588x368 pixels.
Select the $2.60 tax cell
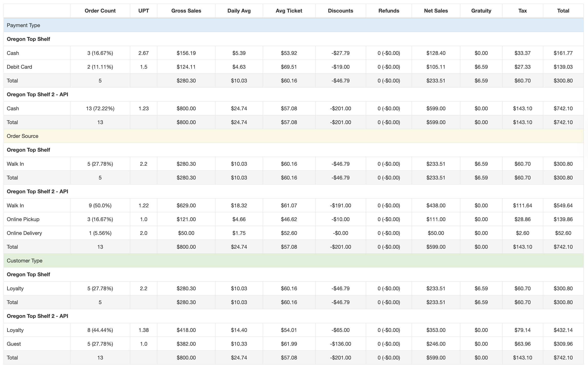pyautogui.click(x=522, y=233)
